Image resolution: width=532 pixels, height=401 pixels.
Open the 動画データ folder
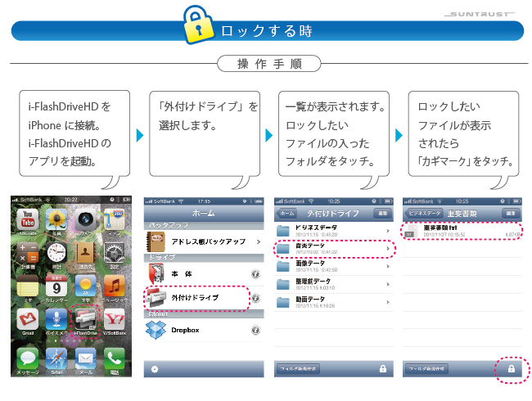(x=334, y=302)
